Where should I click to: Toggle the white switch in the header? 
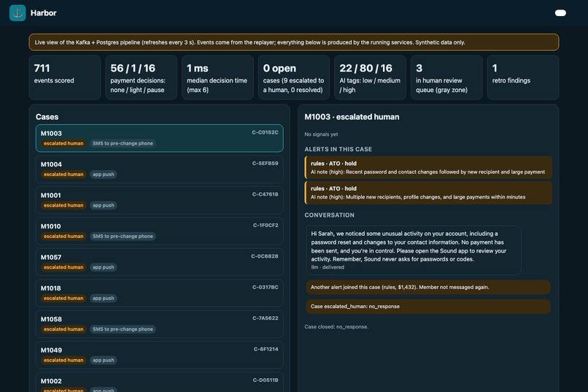pyautogui.click(x=560, y=13)
